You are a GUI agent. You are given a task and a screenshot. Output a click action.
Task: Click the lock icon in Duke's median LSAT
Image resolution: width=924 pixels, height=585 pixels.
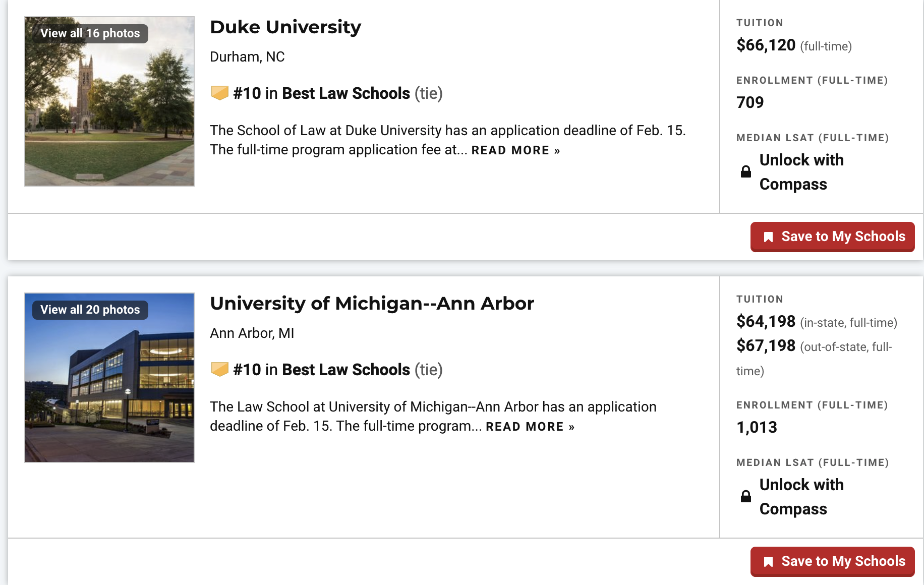pos(746,171)
